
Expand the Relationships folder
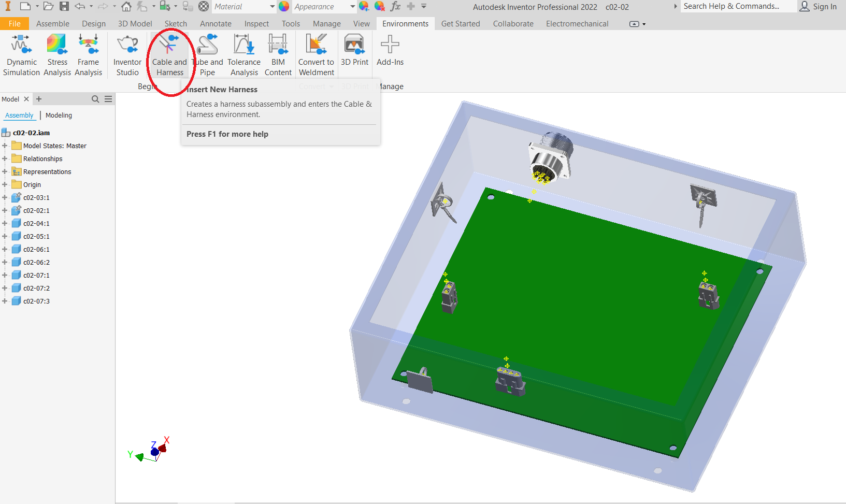coord(5,159)
